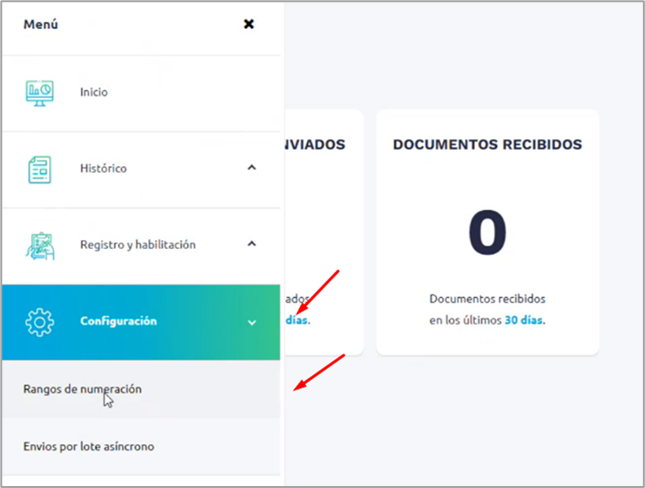Expand the Histórico submenu chevron
Viewport: 645px width, 488px height.
[x=252, y=168]
